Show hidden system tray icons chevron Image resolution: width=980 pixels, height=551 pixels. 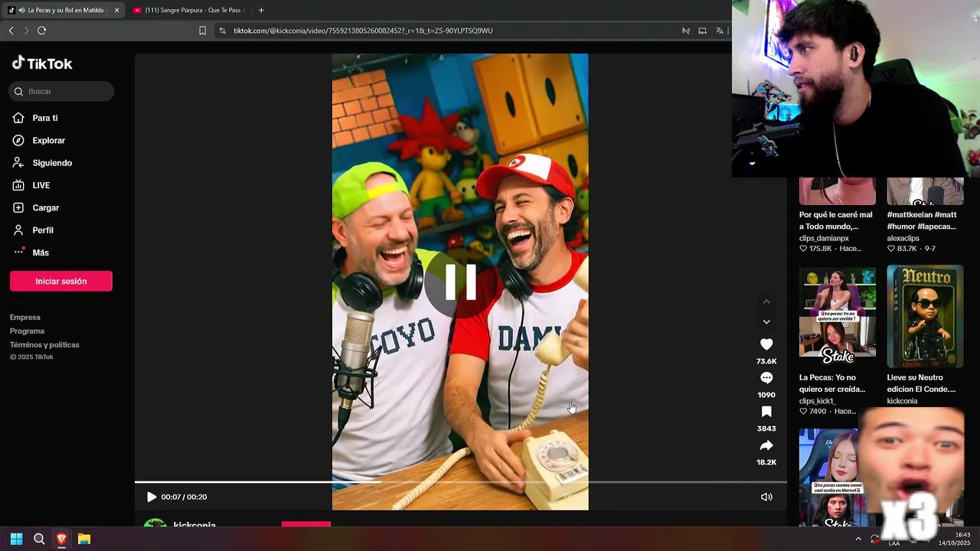tap(858, 539)
